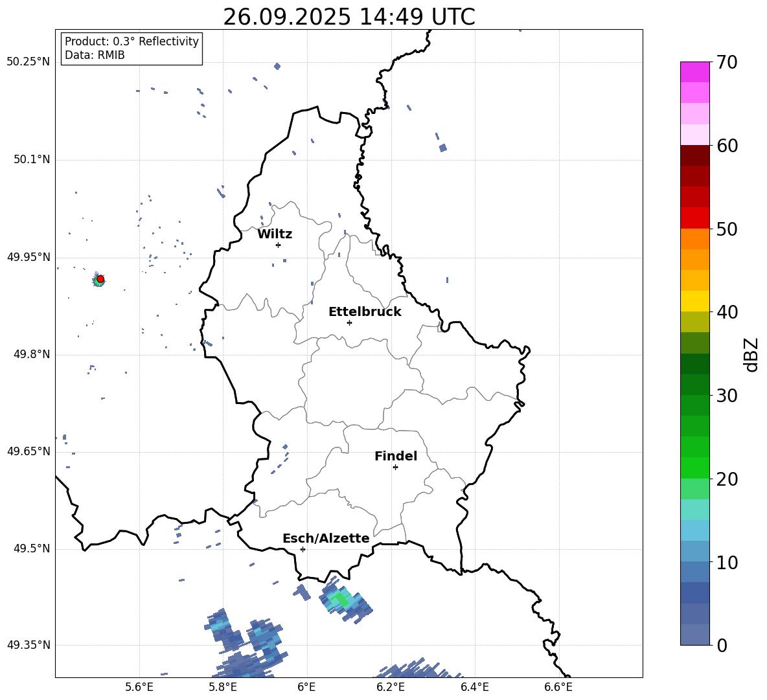
Task: Click the colorbar 30 tick label
Action: [x=727, y=396]
